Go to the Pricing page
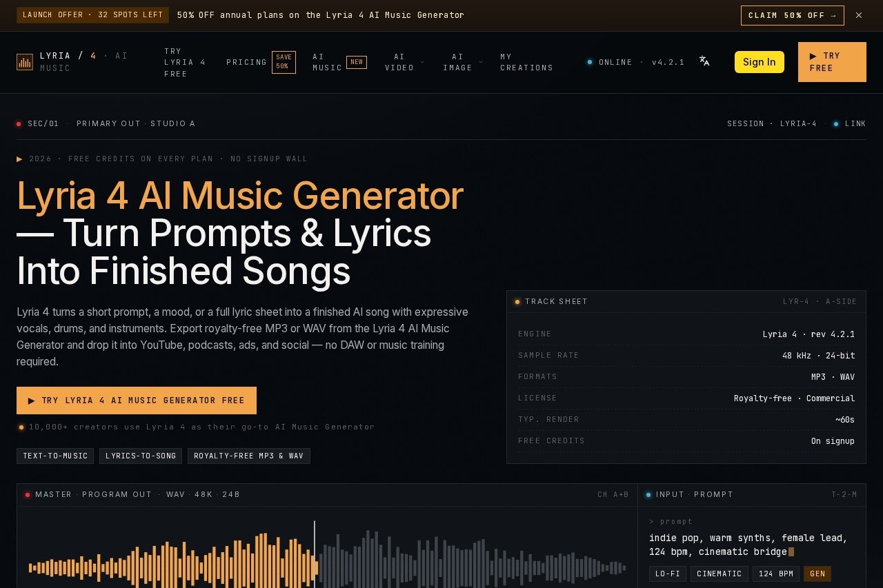Viewport: 883px width, 588px height. 246,62
